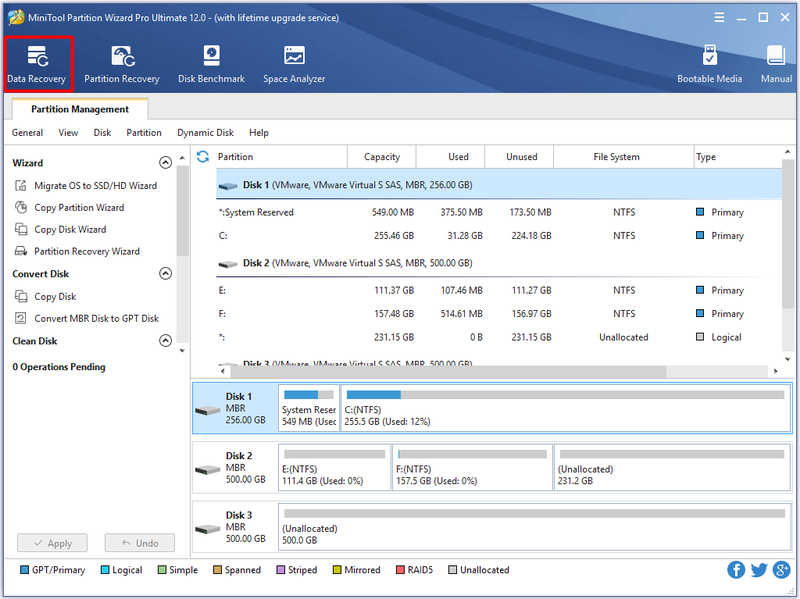Screen dimensions: 800x599
Task: Click the Undo button
Action: [140, 543]
